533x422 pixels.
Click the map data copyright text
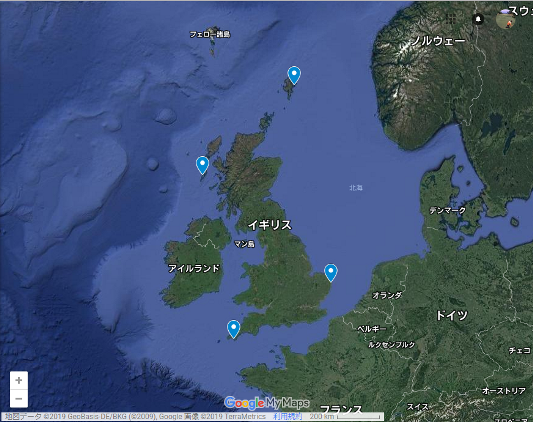[136, 417]
